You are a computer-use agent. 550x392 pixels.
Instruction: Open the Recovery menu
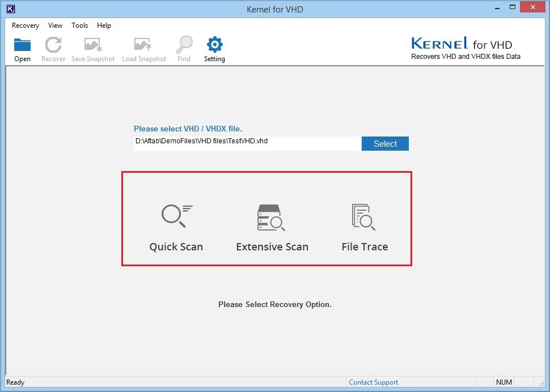coord(26,25)
